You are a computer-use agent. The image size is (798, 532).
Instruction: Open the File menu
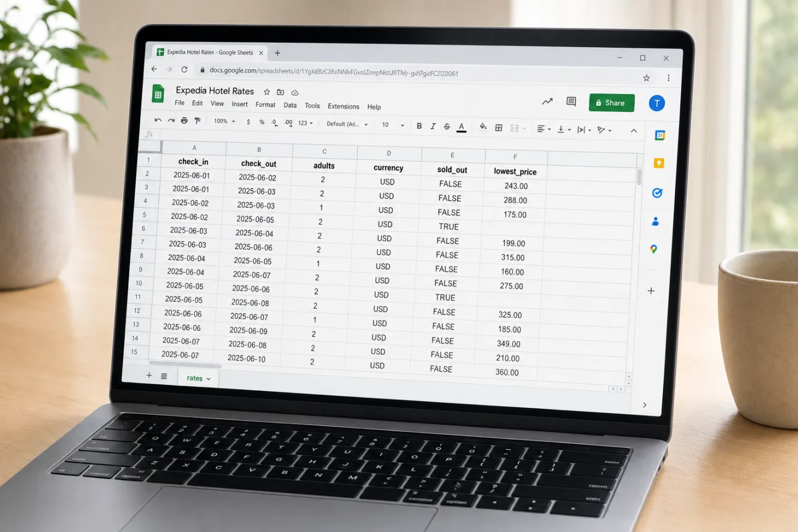click(180, 103)
